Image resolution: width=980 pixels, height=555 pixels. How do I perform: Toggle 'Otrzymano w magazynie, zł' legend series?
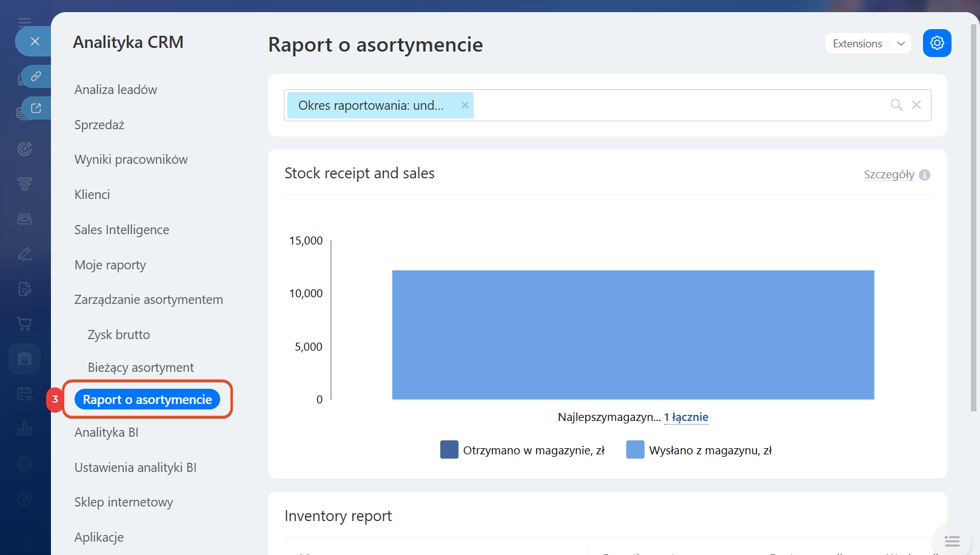click(522, 450)
